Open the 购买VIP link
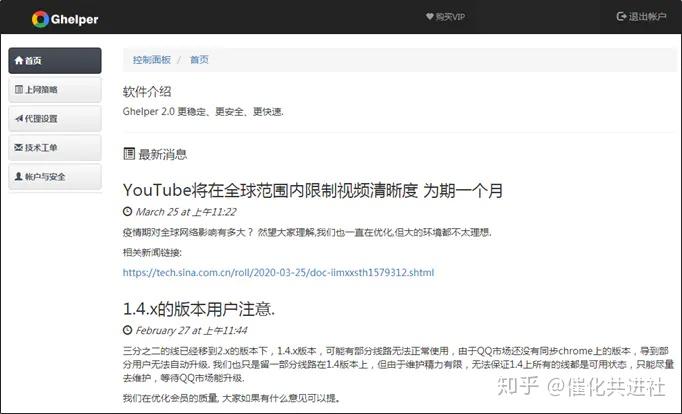682x414 pixels. point(445,17)
